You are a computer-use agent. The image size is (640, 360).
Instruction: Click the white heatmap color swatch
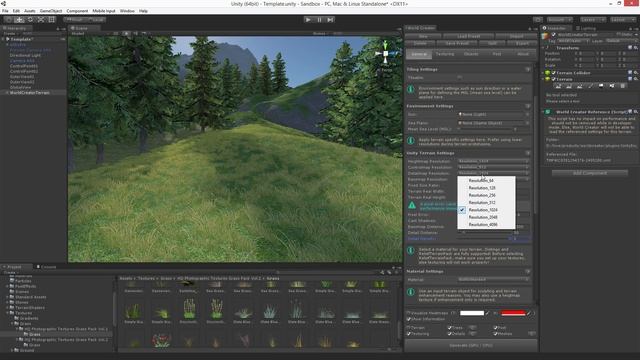coord(472,313)
